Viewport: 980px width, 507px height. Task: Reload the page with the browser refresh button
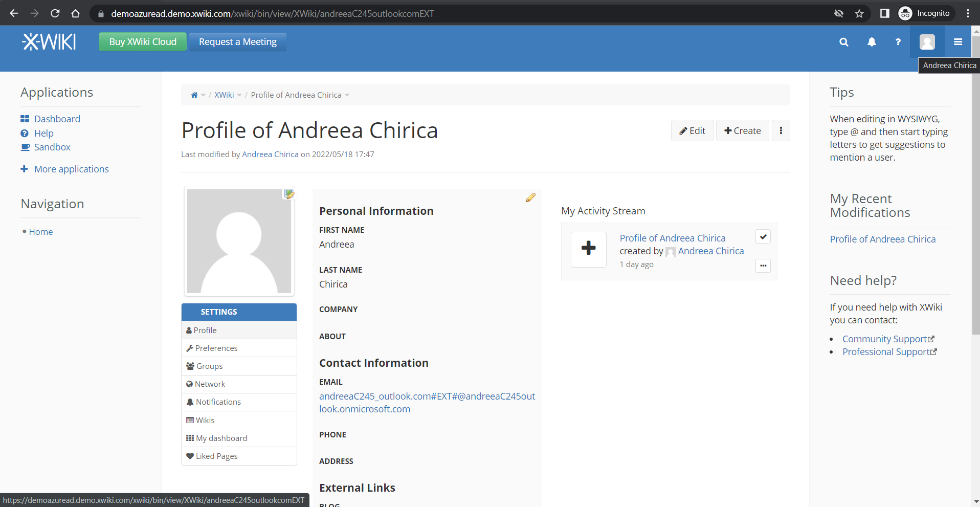coord(55,13)
